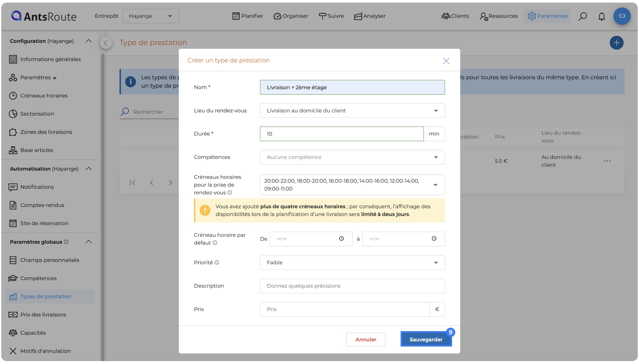Viewport: 639px width, 364px height.
Task: Click the info icon next to Priorité
Action: point(217,262)
